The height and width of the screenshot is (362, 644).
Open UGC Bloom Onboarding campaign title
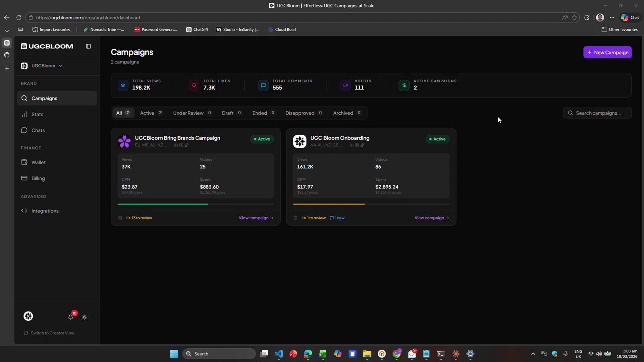[340, 138]
